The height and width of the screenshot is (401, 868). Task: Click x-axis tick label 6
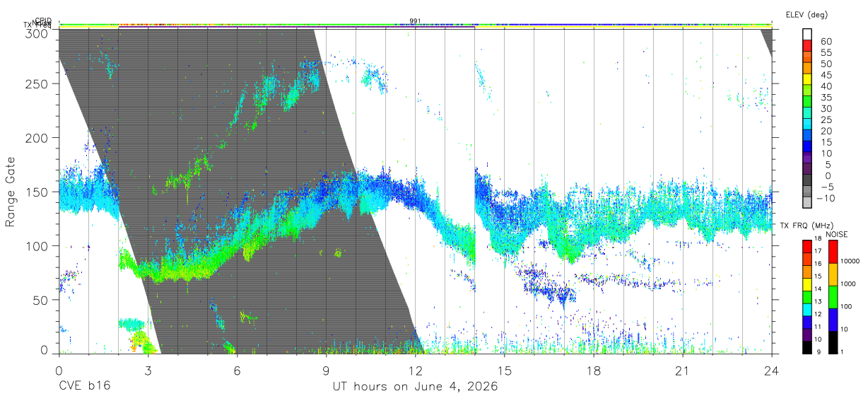237,371
